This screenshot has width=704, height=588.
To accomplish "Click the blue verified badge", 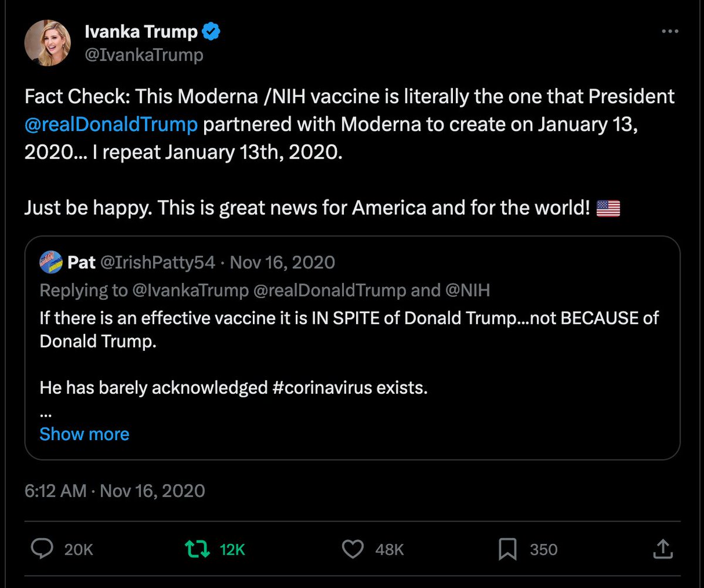I will [x=211, y=32].
